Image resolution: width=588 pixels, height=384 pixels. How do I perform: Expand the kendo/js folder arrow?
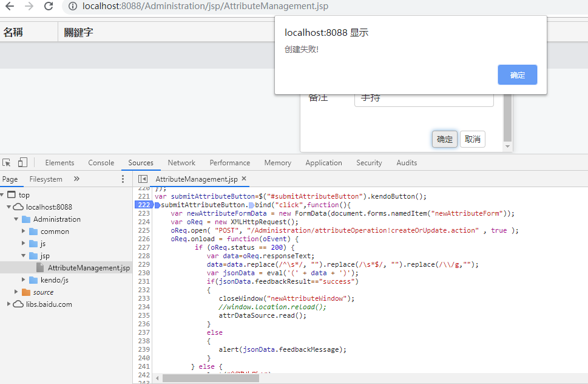(x=23, y=279)
